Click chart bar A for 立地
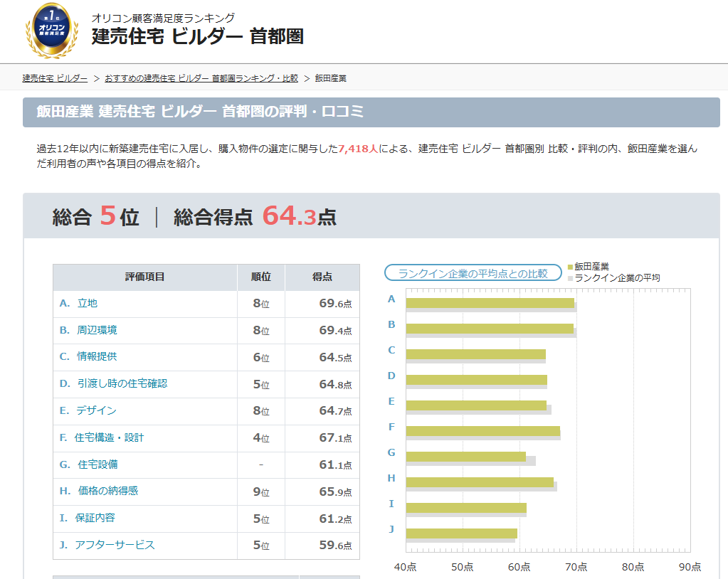 pyautogui.click(x=490, y=303)
